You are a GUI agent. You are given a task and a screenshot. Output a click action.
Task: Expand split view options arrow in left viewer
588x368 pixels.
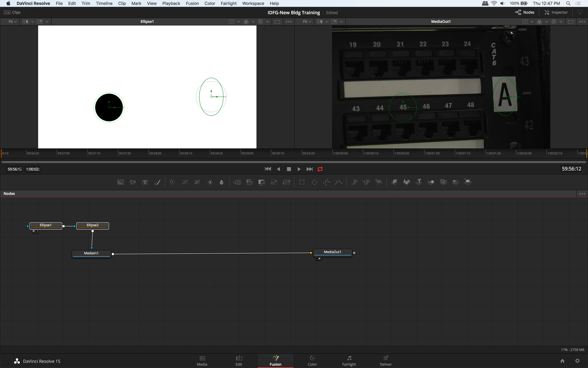[32, 22]
